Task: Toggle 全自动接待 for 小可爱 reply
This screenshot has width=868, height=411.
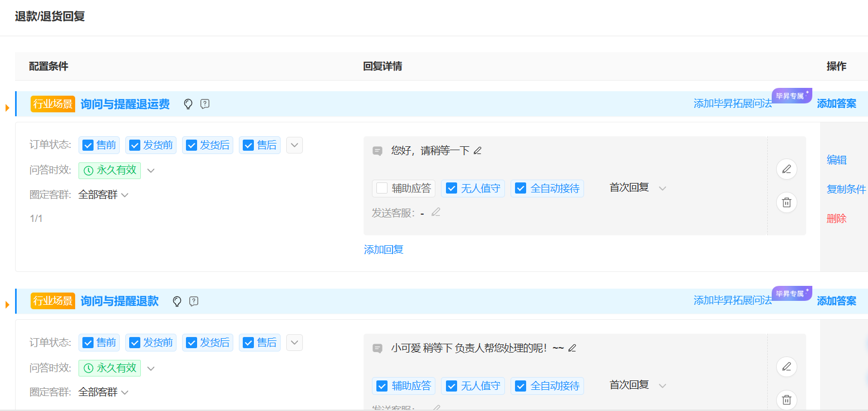Action: coord(521,385)
